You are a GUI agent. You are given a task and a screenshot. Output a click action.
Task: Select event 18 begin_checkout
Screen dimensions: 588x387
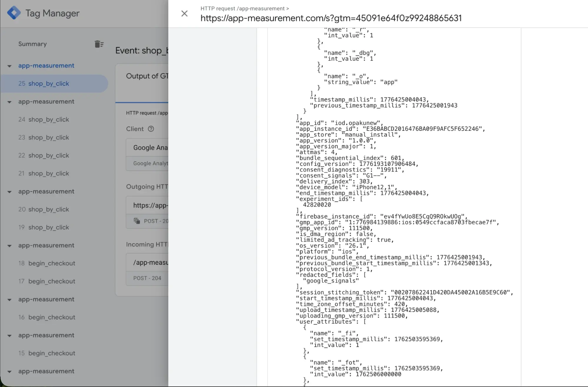tap(46, 263)
